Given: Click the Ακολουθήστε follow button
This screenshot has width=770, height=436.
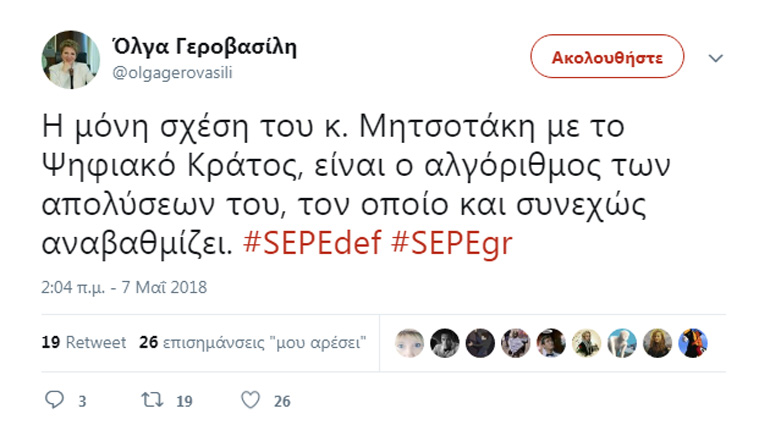Looking at the screenshot, I should pyautogui.click(x=607, y=57).
